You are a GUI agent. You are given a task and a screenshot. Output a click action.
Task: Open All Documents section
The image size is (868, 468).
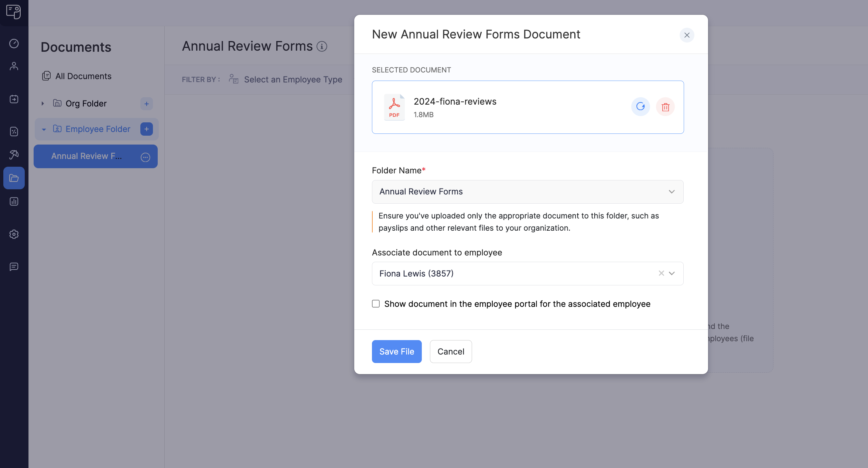83,75
